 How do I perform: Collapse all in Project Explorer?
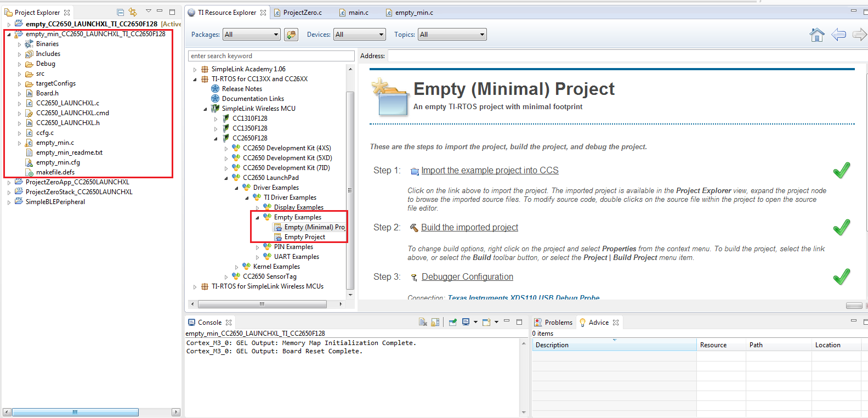[120, 12]
